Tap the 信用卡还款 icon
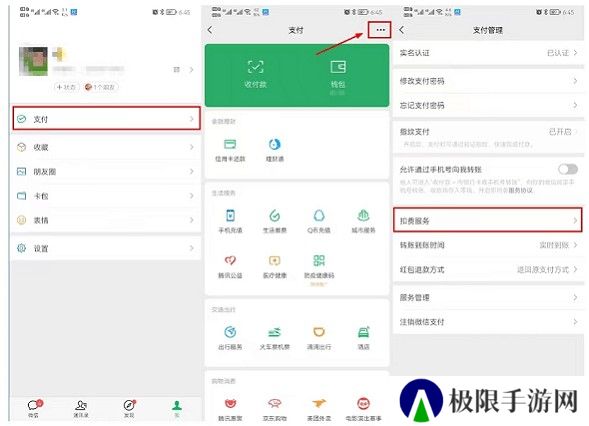 (230, 144)
